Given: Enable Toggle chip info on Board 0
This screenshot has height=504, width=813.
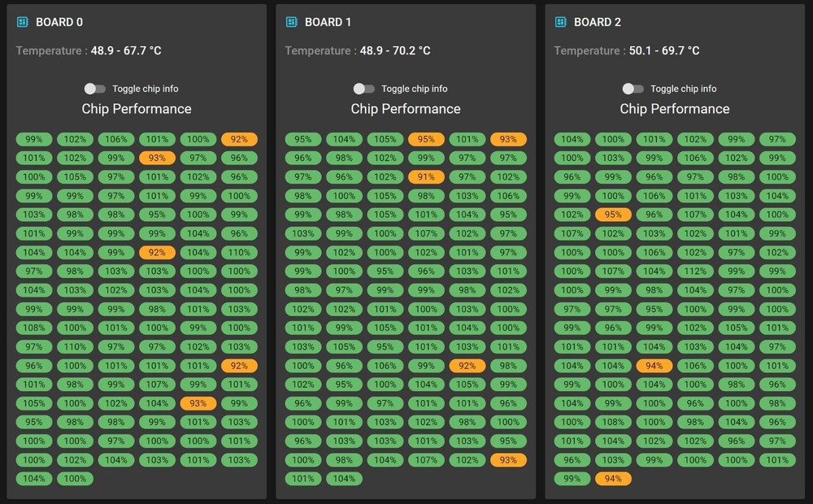Looking at the screenshot, I should (94, 89).
